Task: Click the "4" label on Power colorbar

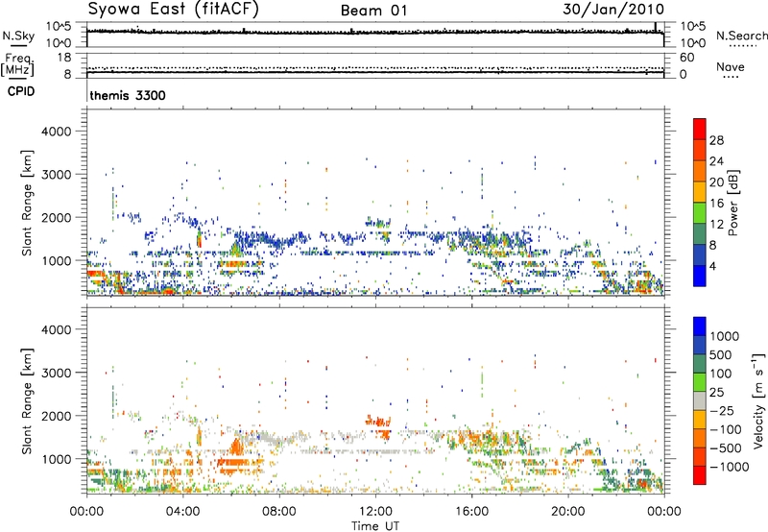Action: 712,267
